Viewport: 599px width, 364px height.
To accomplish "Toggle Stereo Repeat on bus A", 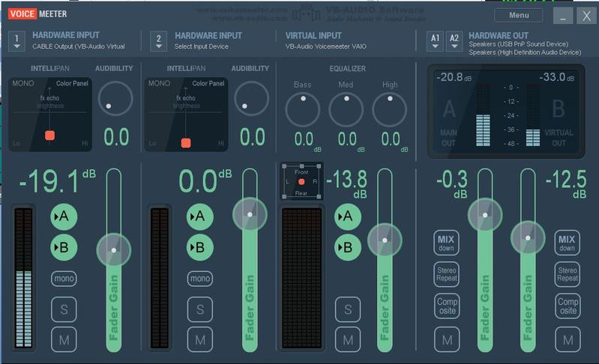I will pos(446,274).
